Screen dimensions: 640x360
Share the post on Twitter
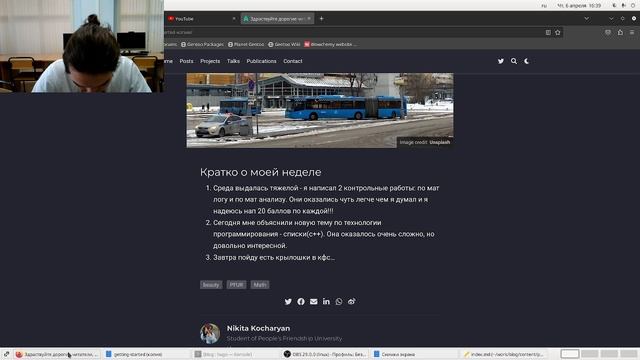[288, 302]
